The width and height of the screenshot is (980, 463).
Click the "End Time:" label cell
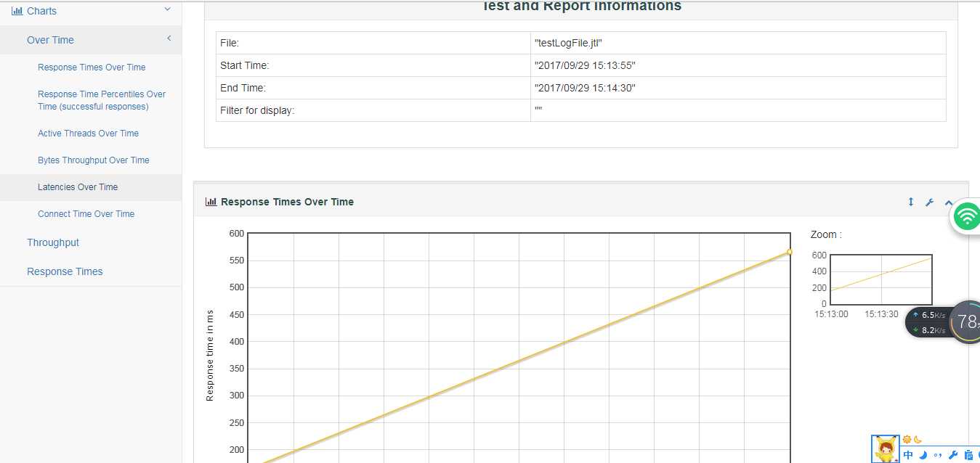click(373, 88)
